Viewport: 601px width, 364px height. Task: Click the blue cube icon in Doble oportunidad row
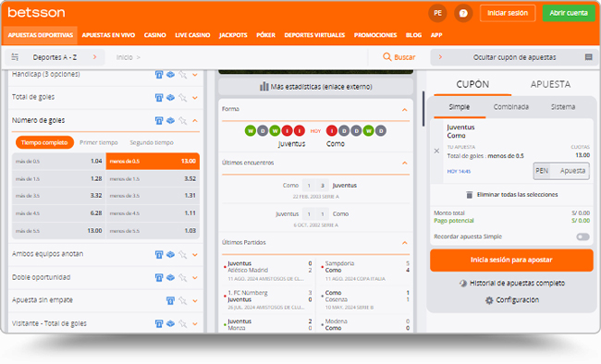coord(170,277)
